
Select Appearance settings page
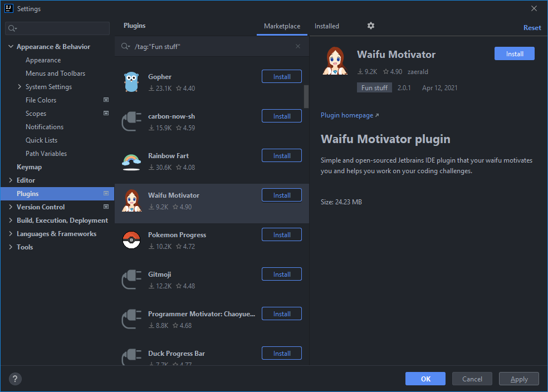43,60
